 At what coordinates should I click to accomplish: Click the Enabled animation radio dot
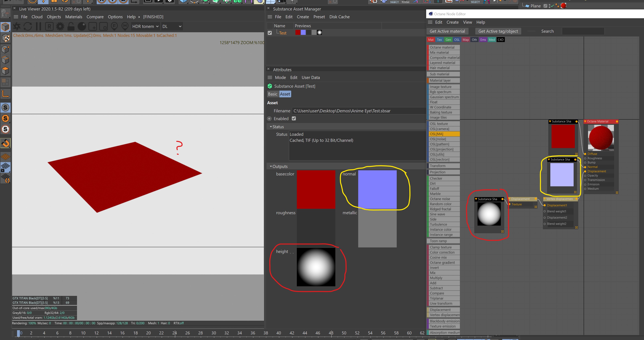coord(269,119)
